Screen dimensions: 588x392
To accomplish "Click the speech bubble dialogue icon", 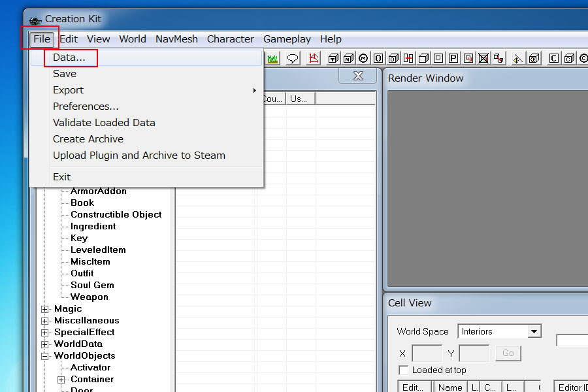I will 293,59.
